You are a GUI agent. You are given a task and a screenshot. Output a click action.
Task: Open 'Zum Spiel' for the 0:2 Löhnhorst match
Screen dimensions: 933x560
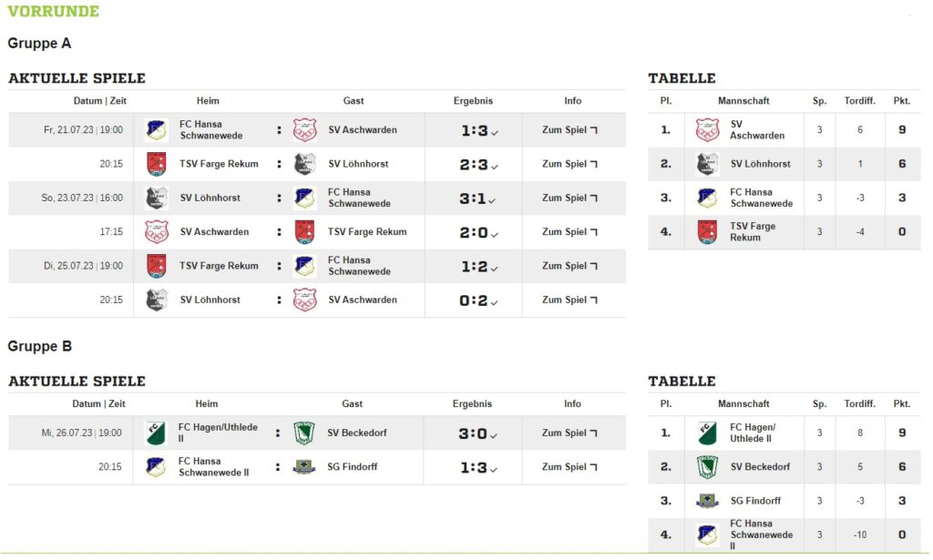[x=569, y=300]
